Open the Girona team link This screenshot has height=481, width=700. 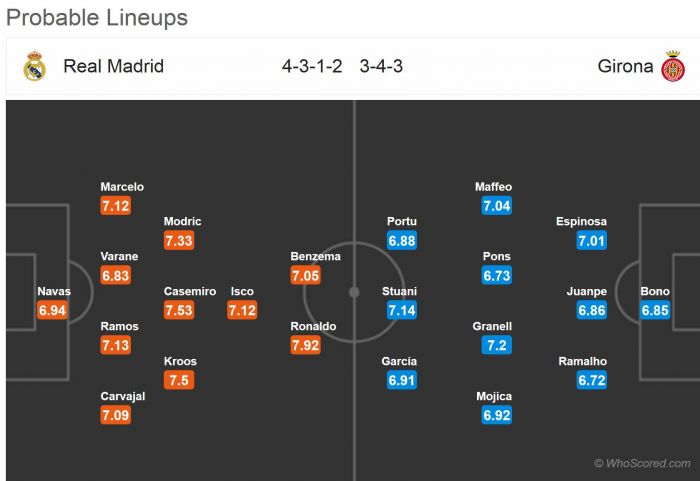point(625,67)
